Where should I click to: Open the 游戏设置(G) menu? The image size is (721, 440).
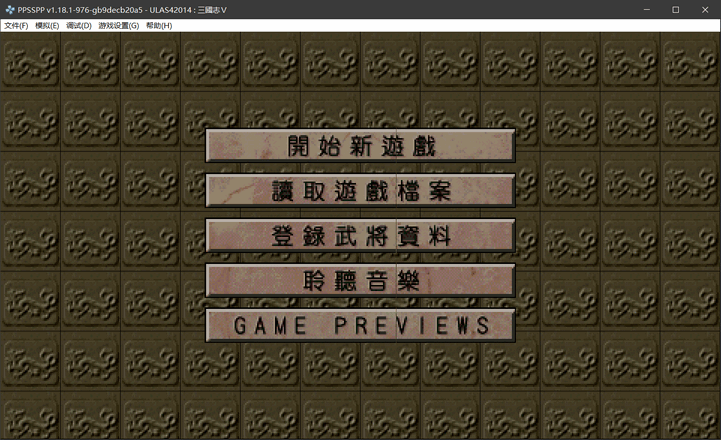119,26
